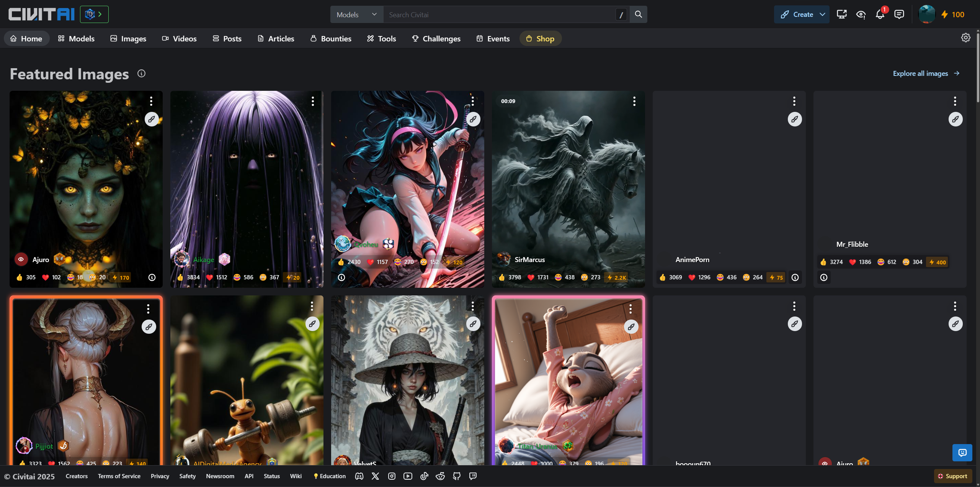Open three-dot menu on Qvoheu samurai image

tap(473, 101)
